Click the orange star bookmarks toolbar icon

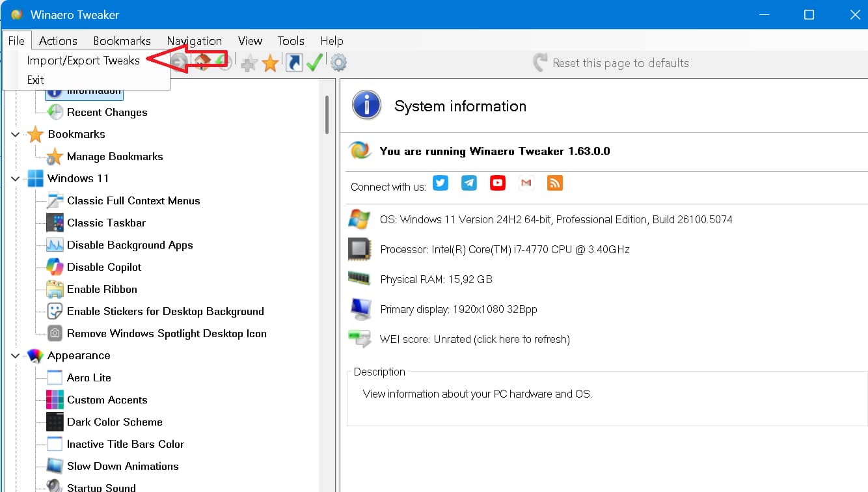point(270,63)
